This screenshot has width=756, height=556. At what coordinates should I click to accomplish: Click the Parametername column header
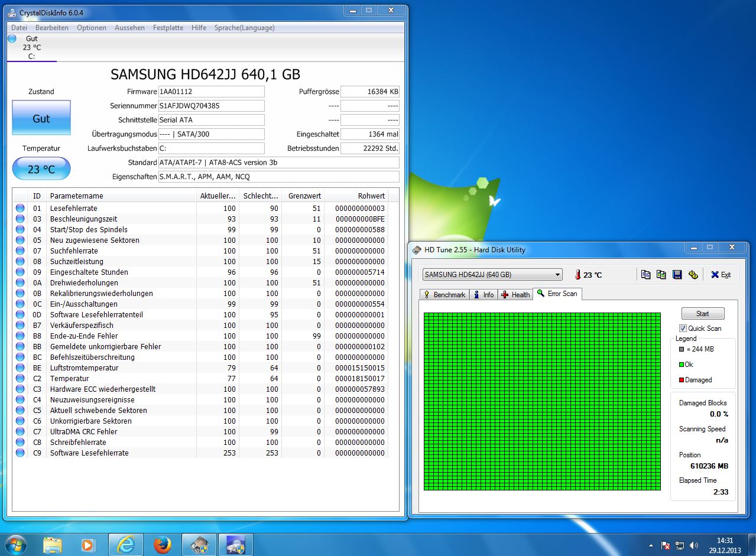click(121, 196)
